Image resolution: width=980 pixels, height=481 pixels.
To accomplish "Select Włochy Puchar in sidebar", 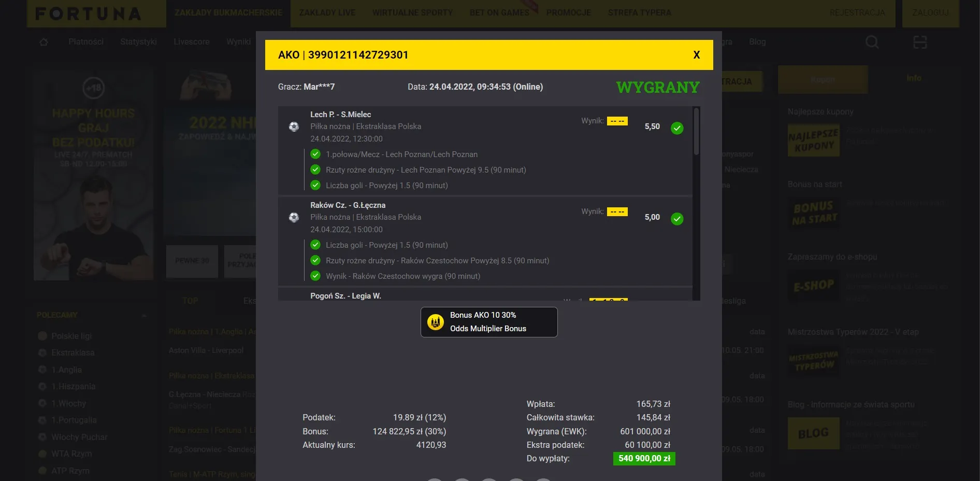I will tap(79, 437).
